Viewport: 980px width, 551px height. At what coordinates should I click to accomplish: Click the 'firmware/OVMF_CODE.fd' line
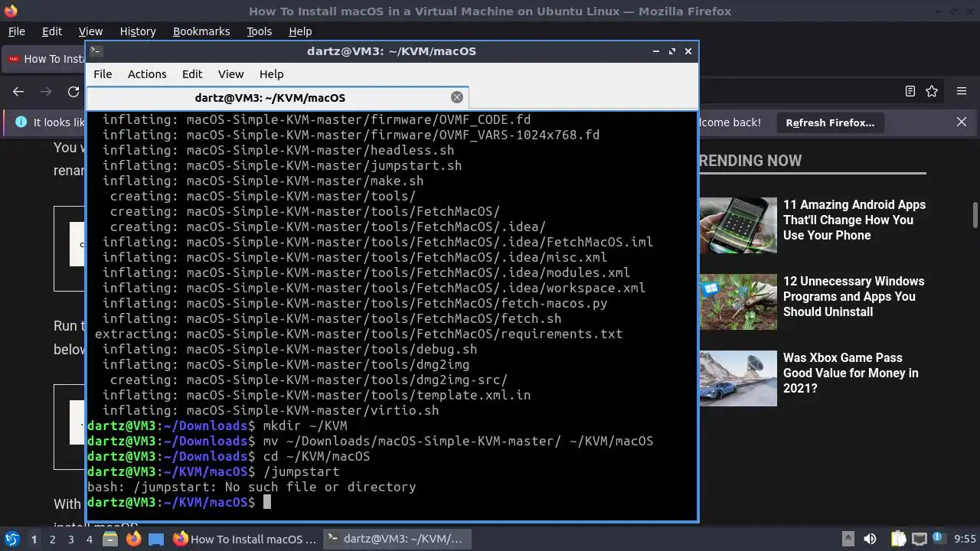tap(317, 119)
